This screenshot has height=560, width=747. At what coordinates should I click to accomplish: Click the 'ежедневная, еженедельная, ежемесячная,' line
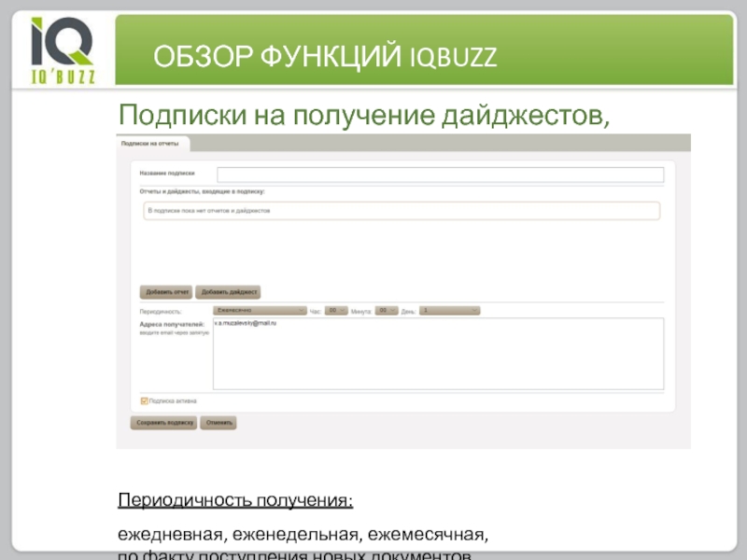pos(303,535)
